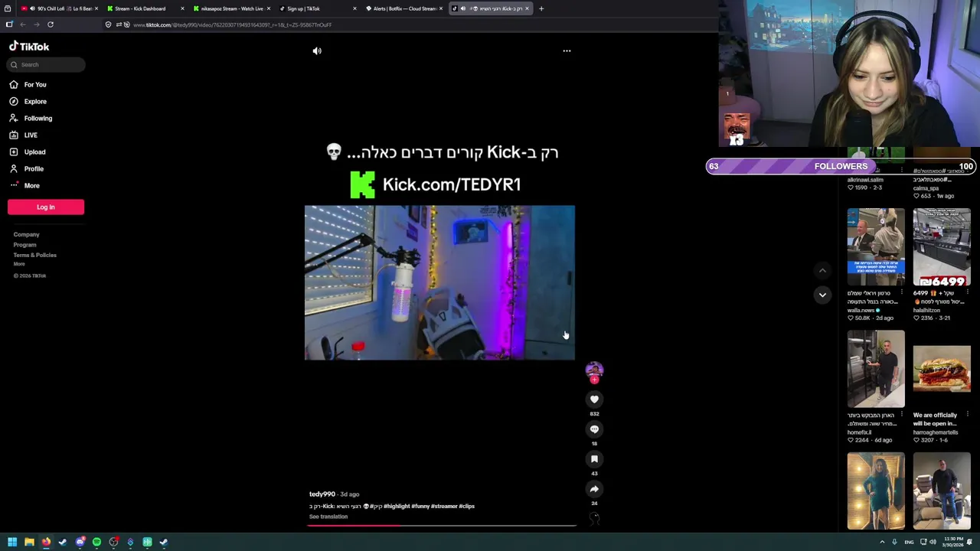The image size is (980, 551).
Task: Click the #highlight hashtag
Action: click(397, 506)
